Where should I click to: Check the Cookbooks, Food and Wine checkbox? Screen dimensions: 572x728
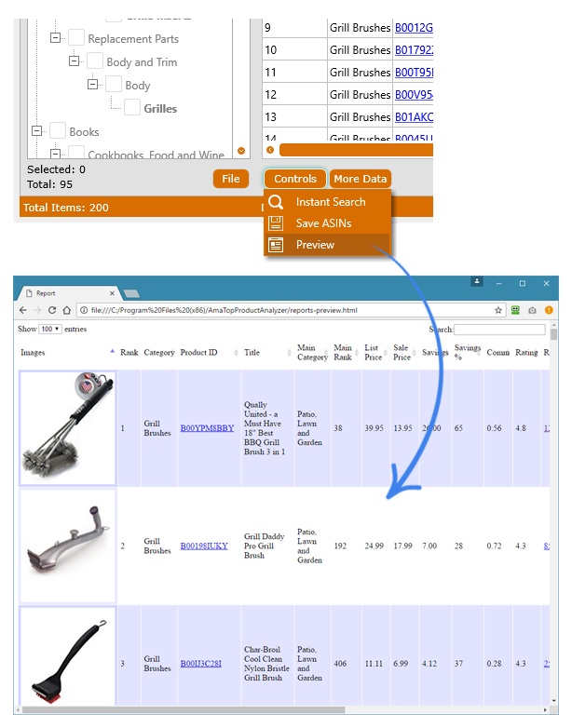pyautogui.click(x=76, y=152)
